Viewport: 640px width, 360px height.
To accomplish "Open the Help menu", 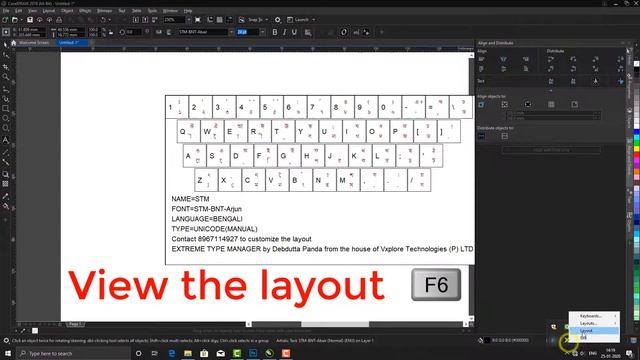I will [x=188, y=11].
